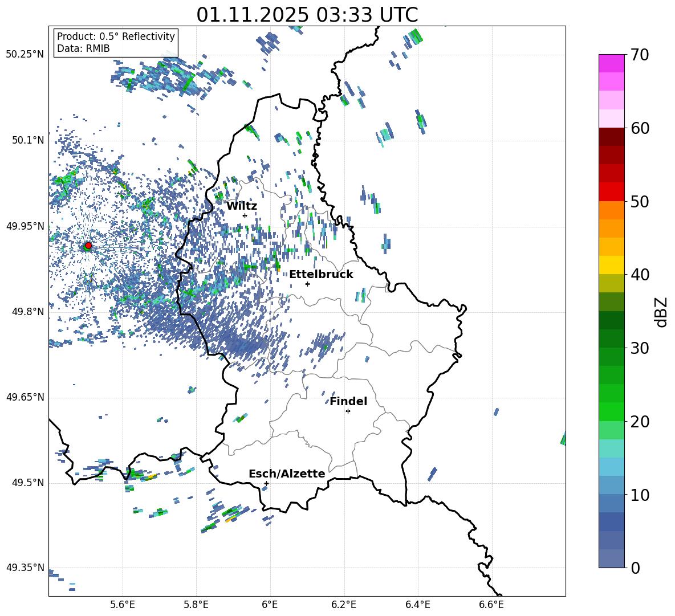This screenshot has width=675, height=616.
Task: Select the Ettelbruck city label
Action: point(321,274)
